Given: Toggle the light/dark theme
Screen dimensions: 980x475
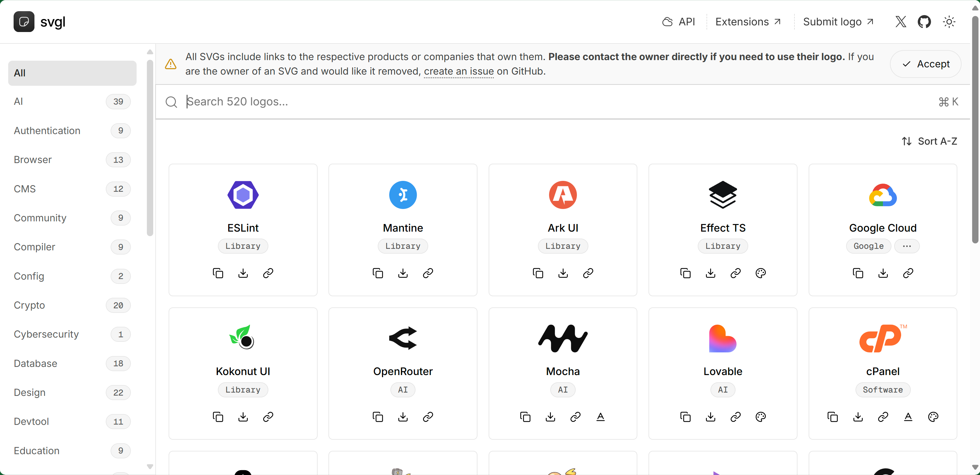Looking at the screenshot, I should tap(949, 22).
